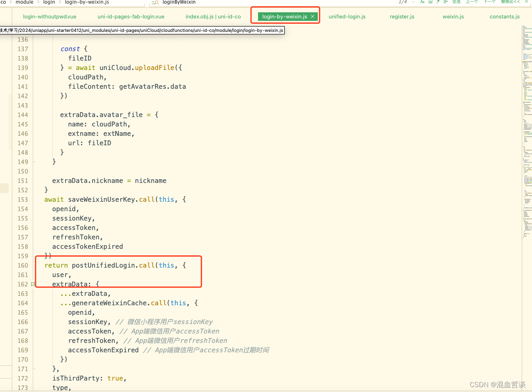Image resolution: width=532 pixels, height=392 pixels.
Task: Open the index.obj.js | uni-id-co tab
Action: click(213, 16)
